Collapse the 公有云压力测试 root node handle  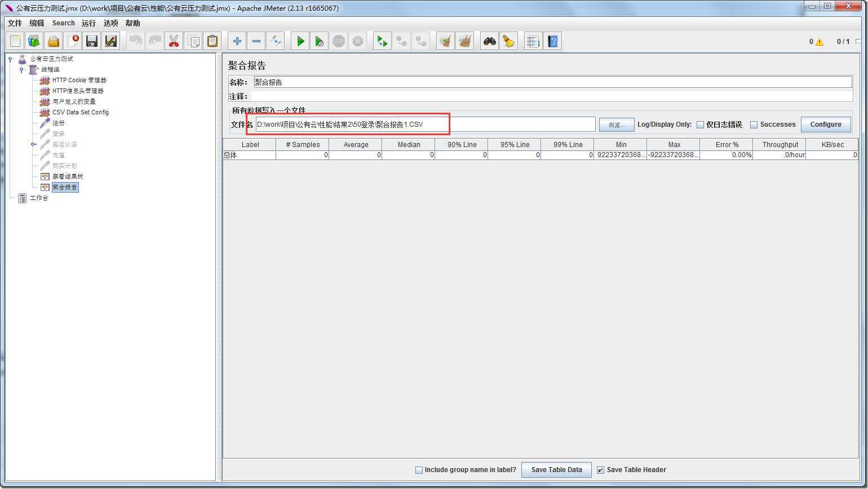pyautogui.click(x=11, y=59)
